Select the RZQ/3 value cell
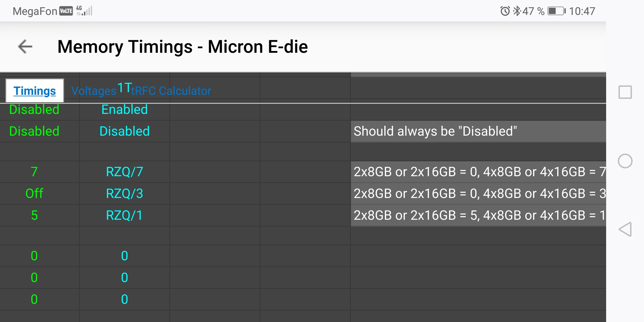This screenshot has width=644, height=322. point(124,194)
